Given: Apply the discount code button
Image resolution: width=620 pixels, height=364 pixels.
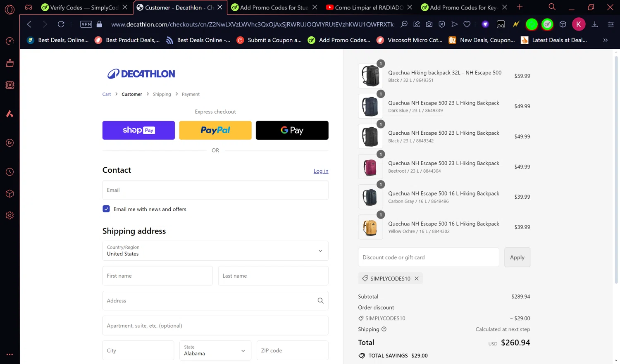Looking at the screenshot, I should [517, 257].
